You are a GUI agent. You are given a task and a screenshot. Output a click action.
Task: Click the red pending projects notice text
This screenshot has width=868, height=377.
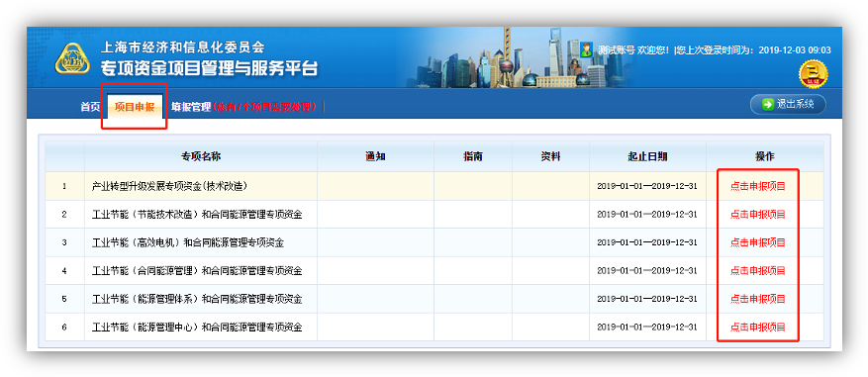(x=264, y=107)
